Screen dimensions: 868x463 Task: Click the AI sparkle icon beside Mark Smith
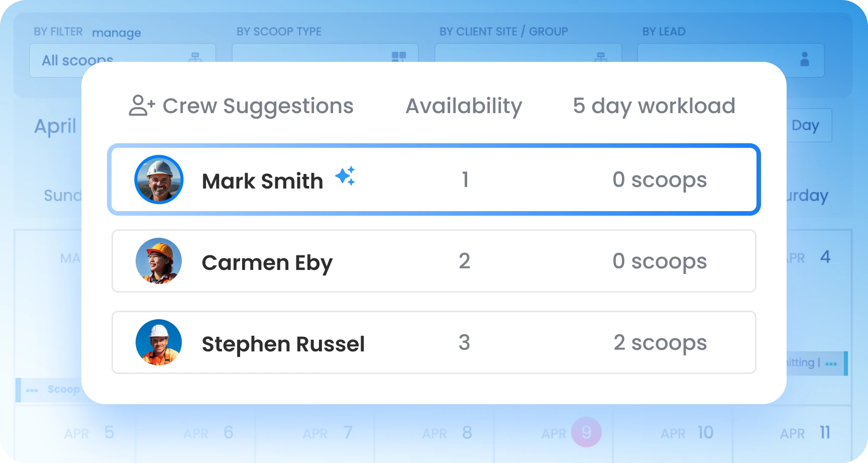[345, 176]
